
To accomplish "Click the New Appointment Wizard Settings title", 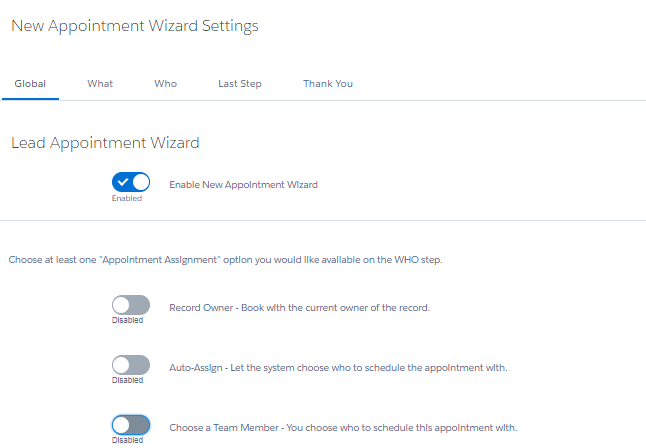I will tap(135, 26).
